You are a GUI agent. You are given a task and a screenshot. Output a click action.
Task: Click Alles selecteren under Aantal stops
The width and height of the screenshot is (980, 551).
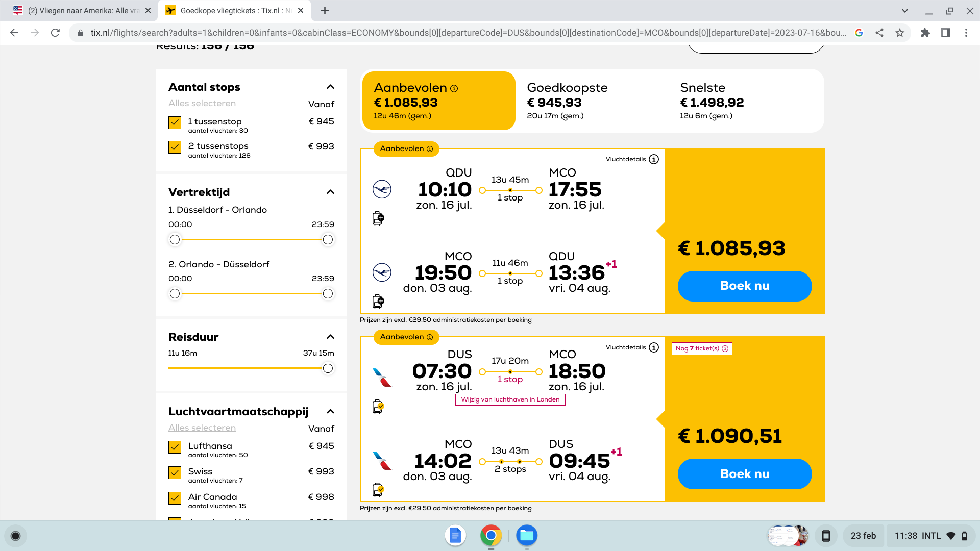202,103
